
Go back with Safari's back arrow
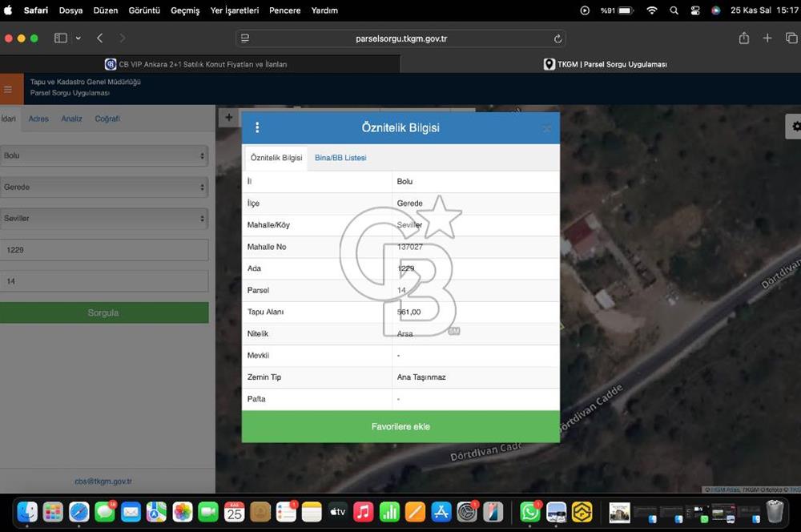[x=100, y=38]
